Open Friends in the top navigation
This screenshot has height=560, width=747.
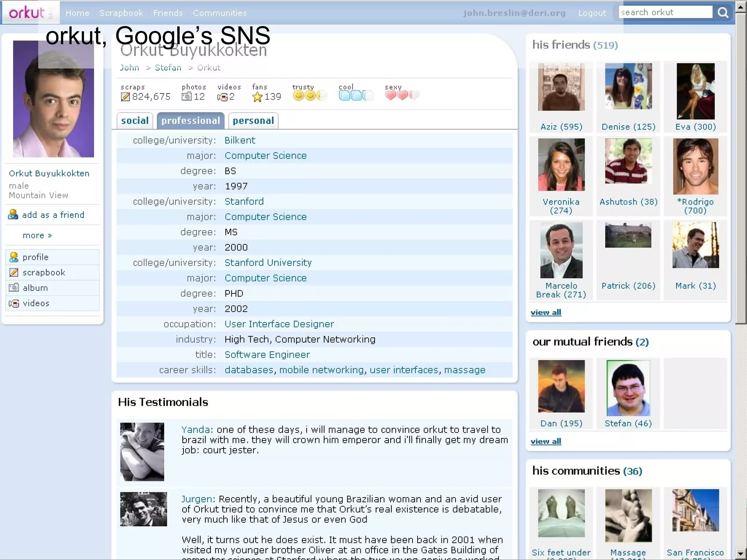(x=168, y=13)
